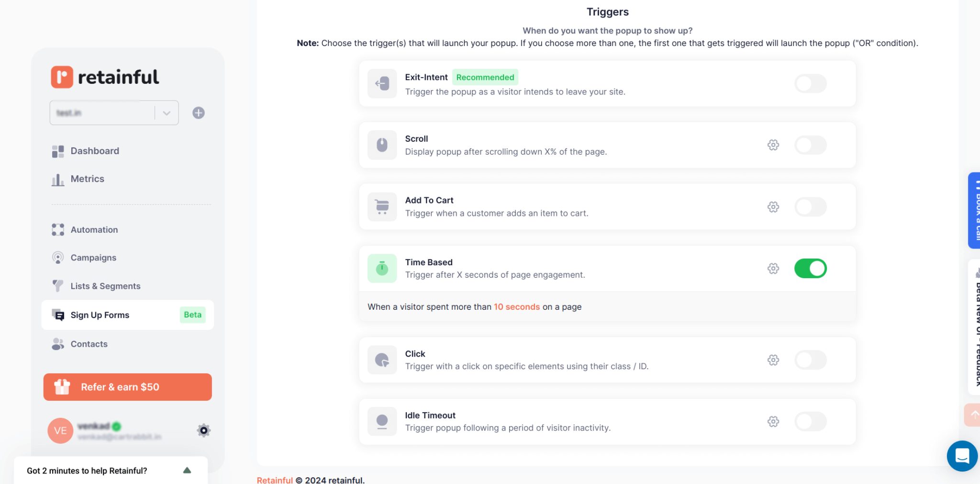The width and height of the screenshot is (980, 484).
Task: Click the Automation sidebar icon
Action: [x=58, y=229]
